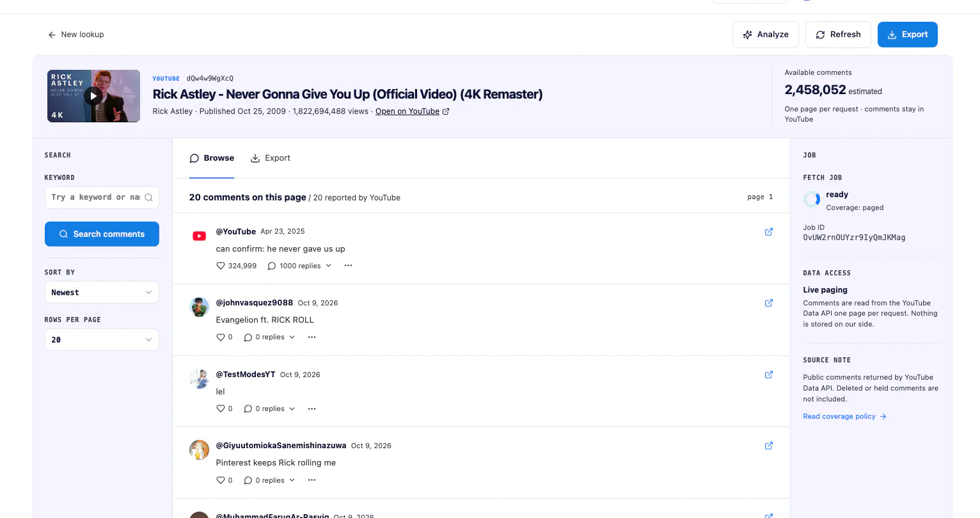Open @YouTube comment in new window icon
The image size is (980, 518).
[769, 232]
